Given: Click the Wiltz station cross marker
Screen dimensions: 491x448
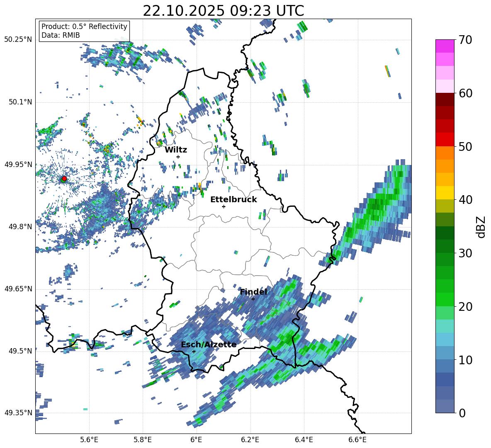Looking at the screenshot, I should pyautogui.click(x=178, y=157).
